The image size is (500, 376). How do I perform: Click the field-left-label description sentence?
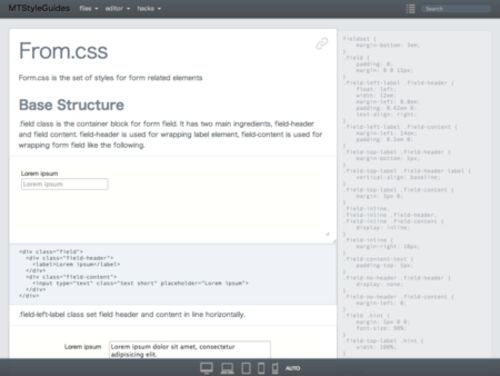(132, 314)
